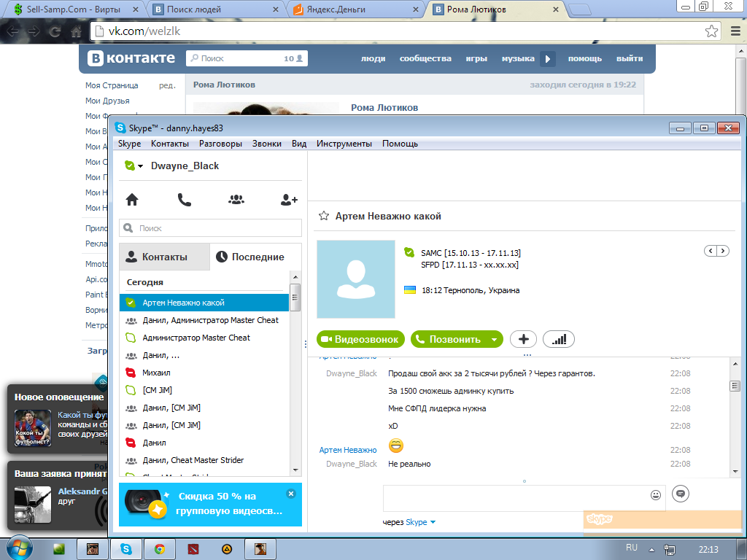Open Skype home icon
Image resolution: width=747 pixels, height=560 pixels.
(x=132, y=200)
